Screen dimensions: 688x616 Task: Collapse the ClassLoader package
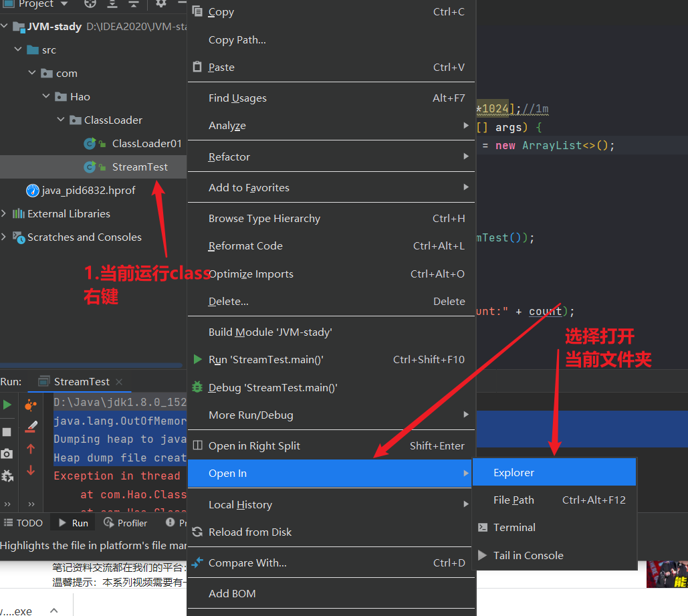click(x=61, y=119)
